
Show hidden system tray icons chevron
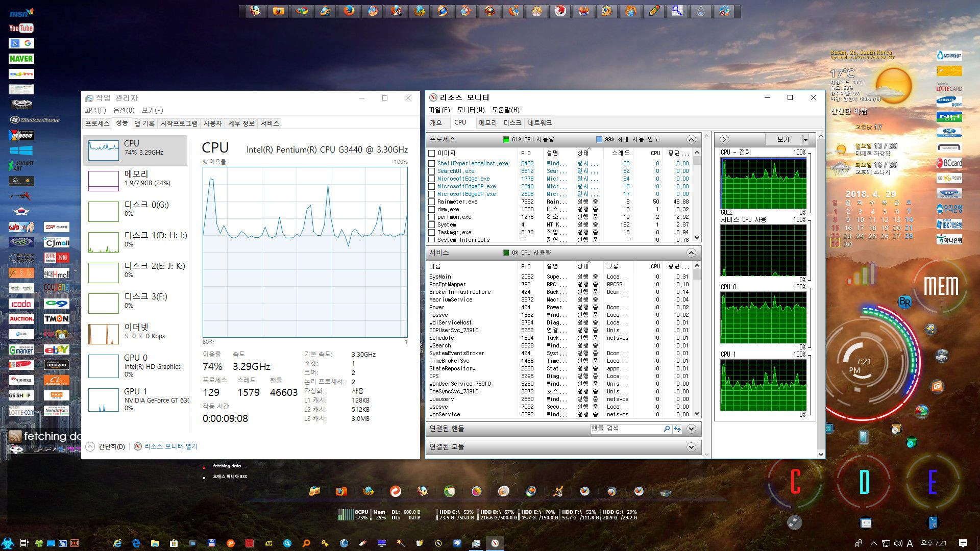click(x=873, y=543)
